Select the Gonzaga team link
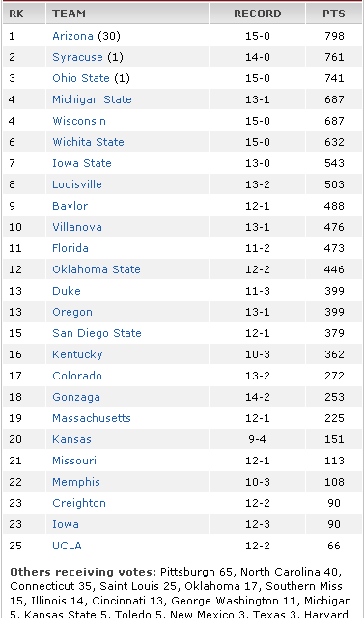The width and height of the screenshot is (364, 618). point(76,397)
